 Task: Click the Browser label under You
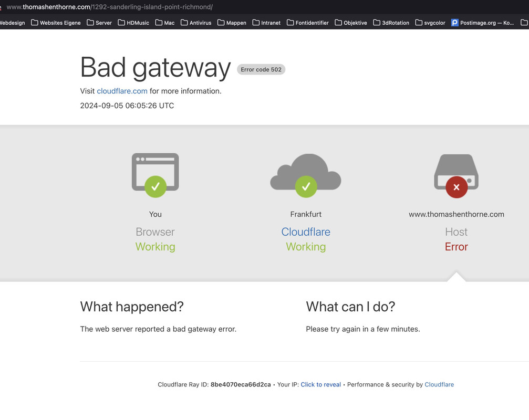(x=155, y=232)
